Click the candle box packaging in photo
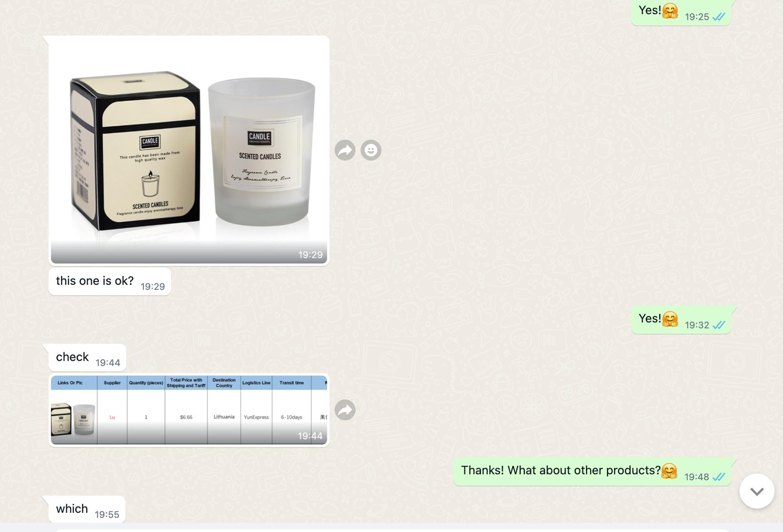 (135, 151)
